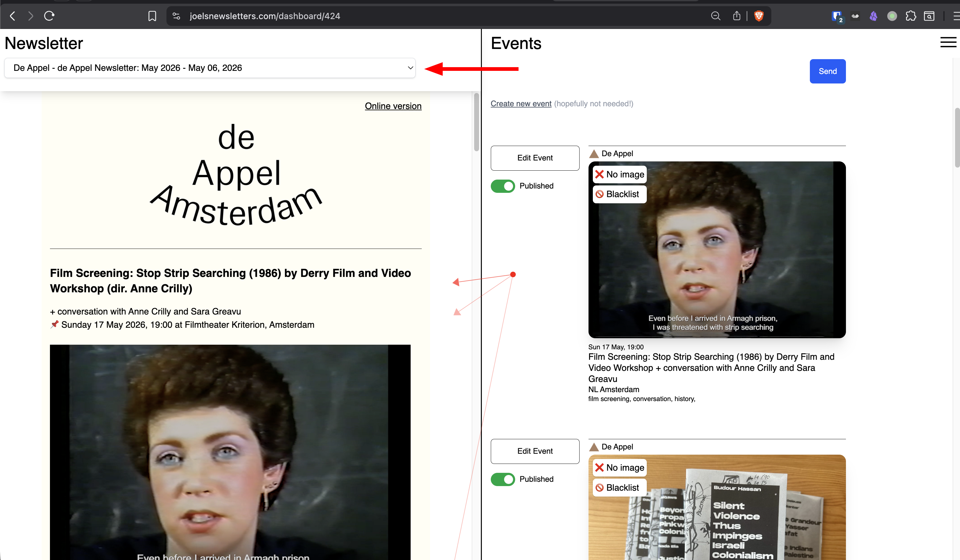
Task: Open the Events hamburger menu
Action: click(948, 42)
